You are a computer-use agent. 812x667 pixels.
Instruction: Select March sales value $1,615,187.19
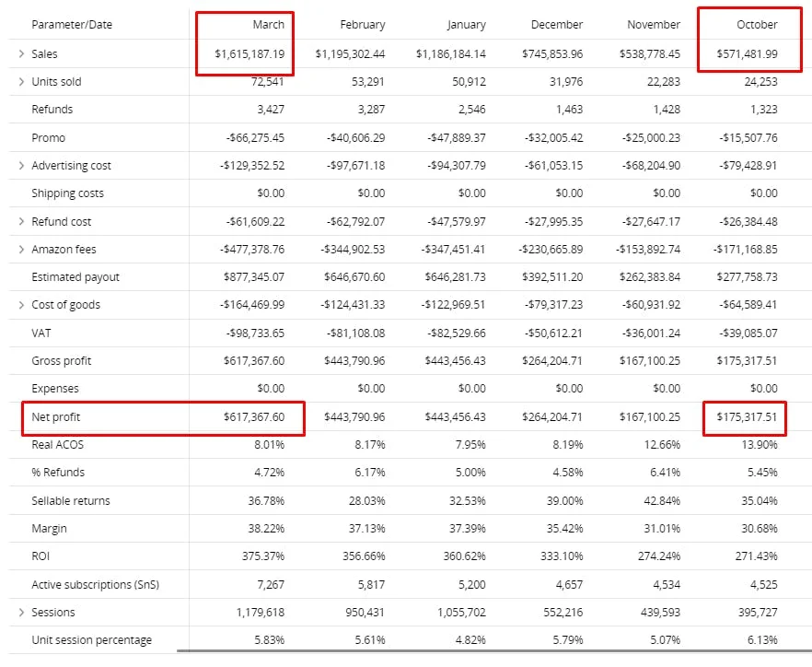point(249,54)
